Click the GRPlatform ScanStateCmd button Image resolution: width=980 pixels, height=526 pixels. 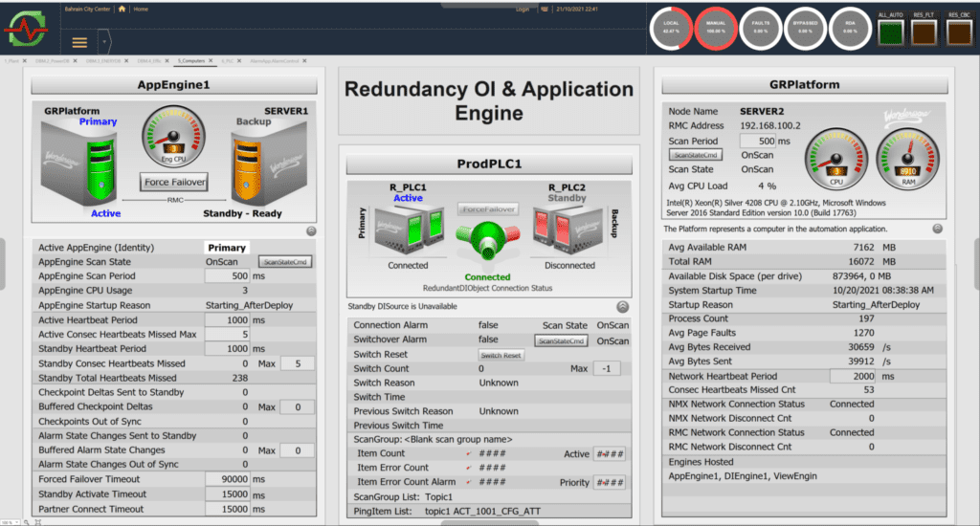696,155
